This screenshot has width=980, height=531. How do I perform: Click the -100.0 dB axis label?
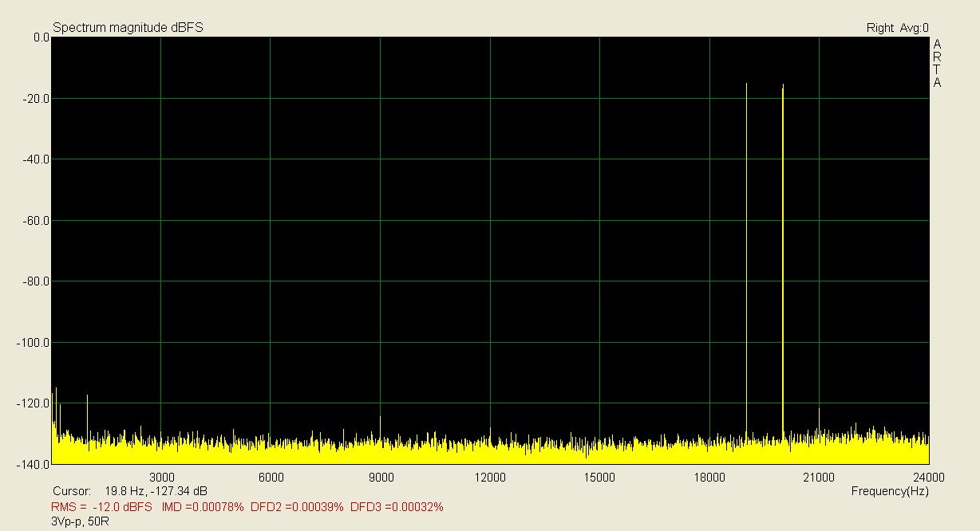[34, 343]
